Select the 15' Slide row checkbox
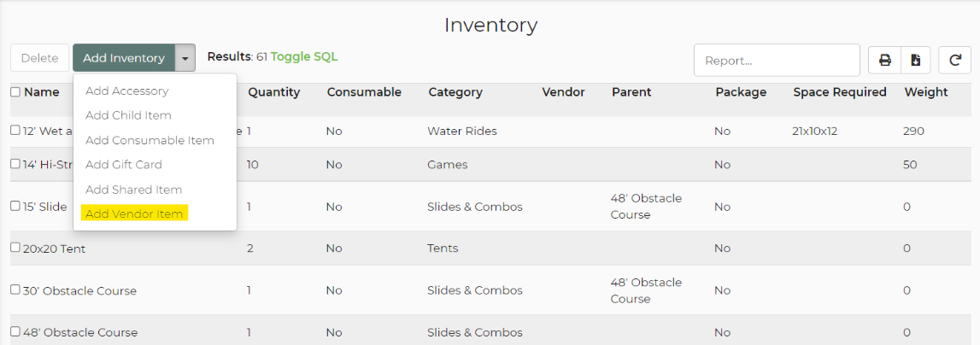The height and width of the screenshot is (345, 980). pyautogui.click(x=15, y=206)
